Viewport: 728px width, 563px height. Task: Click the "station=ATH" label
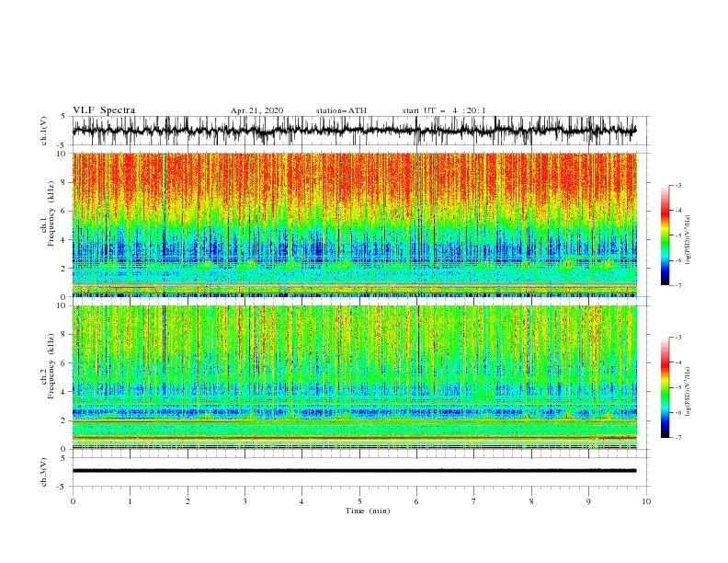click(341, 110)
